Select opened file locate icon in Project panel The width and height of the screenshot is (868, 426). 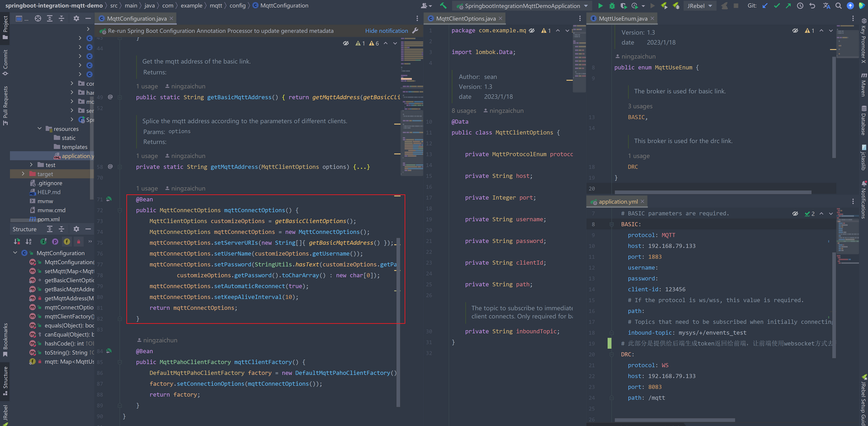pyautogui.click(x=38, y=18)
